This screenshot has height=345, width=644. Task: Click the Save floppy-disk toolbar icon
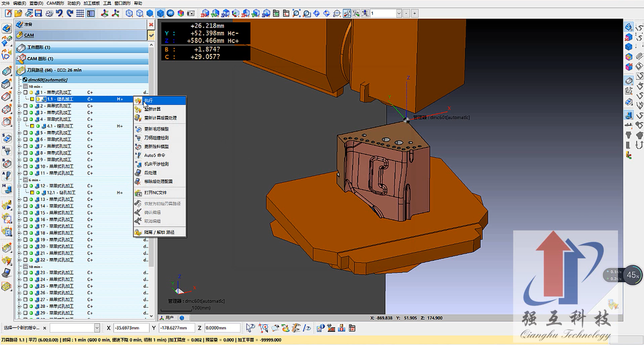[38, 13]
